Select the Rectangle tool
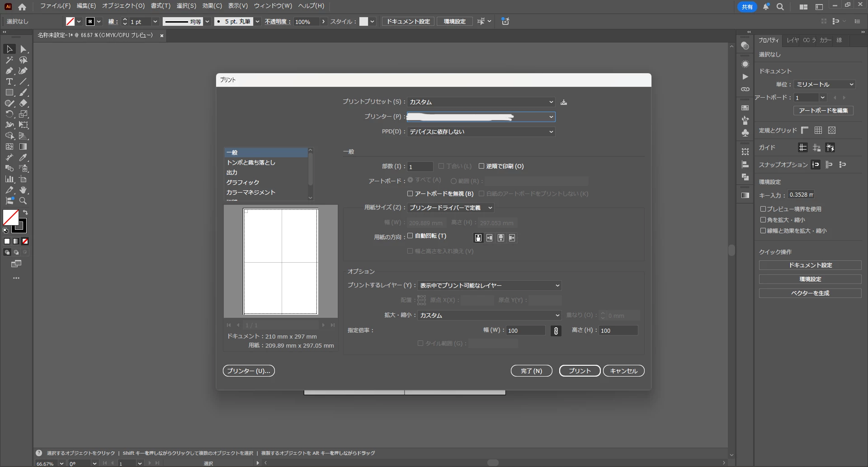The height and width of the screenshot is (467, 868). [9, 93]
